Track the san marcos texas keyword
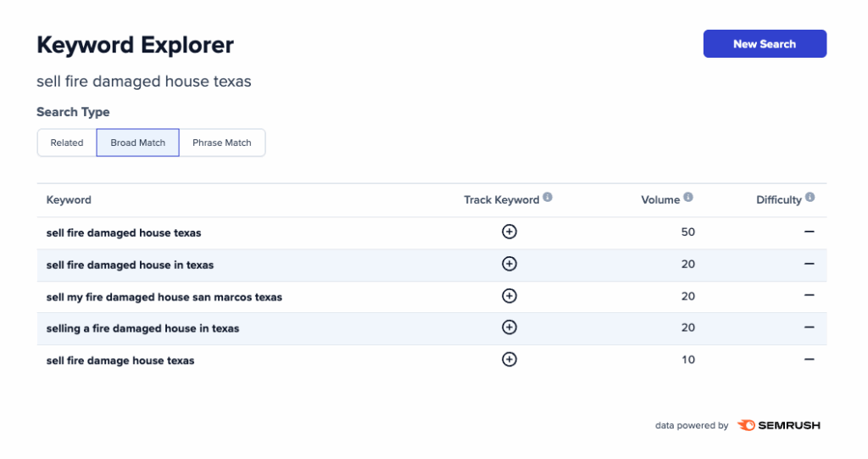Image resolution: width=868 pixels, height=459 pixels. [509, 296]
